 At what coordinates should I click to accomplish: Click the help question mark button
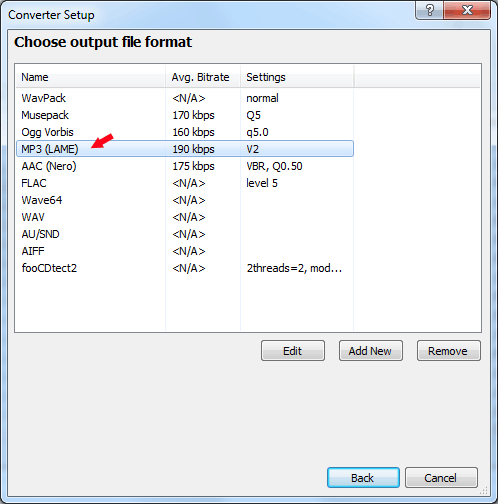(x=430, y=10)
